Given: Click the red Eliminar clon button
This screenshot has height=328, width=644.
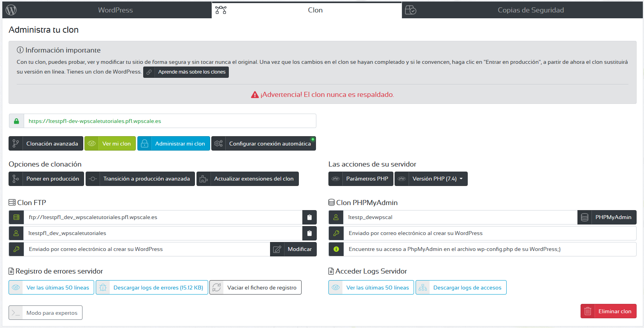Looking at the screenshot, I should pyautogui.click(x=609, y=311).
